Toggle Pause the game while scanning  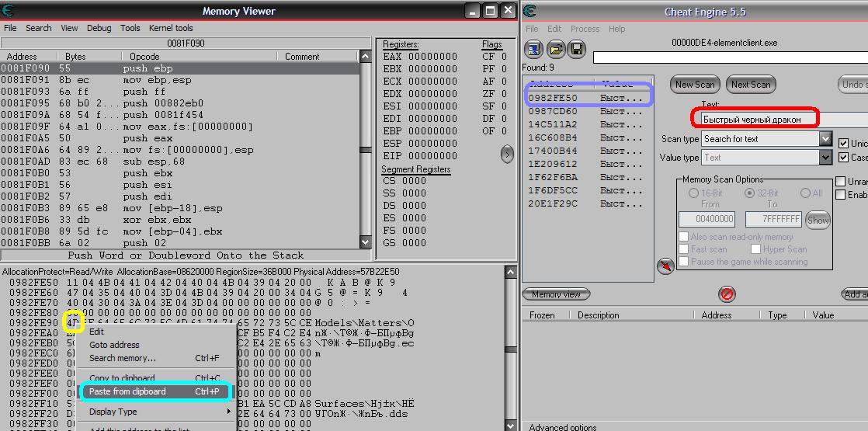(684, 262)
